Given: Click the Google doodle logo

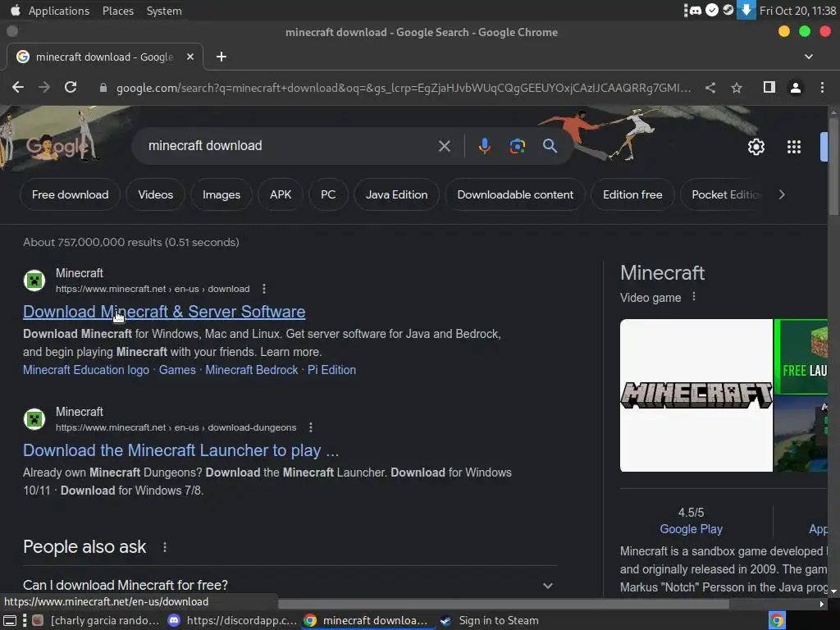Looking at the screenshot, I should click(57, 146).
